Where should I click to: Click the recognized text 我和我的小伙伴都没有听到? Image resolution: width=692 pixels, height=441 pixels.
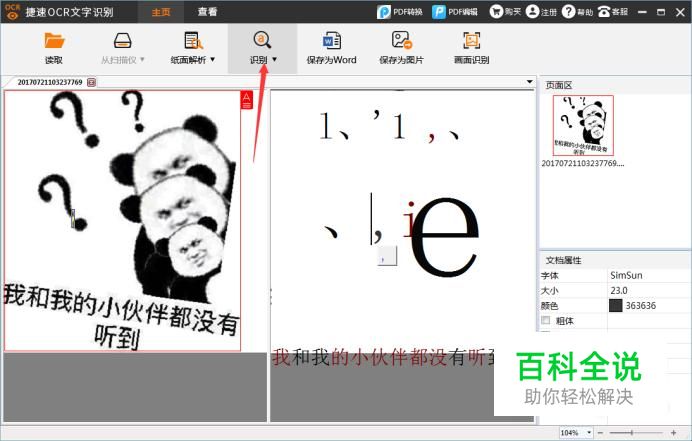(383, 357)
